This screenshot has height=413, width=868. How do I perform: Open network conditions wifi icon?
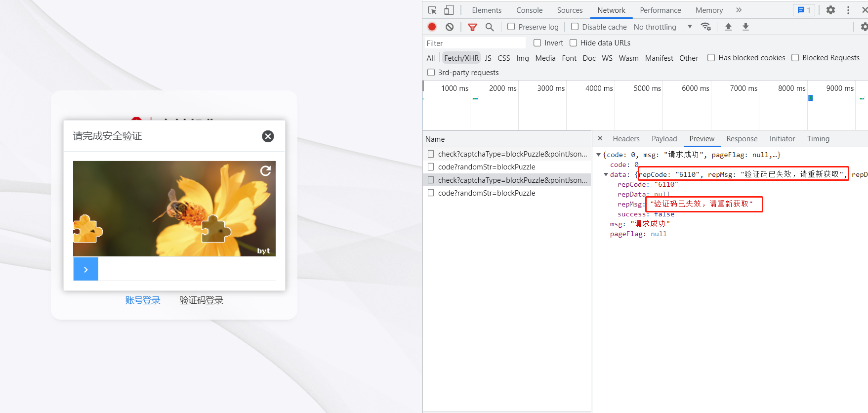[706, 27]
